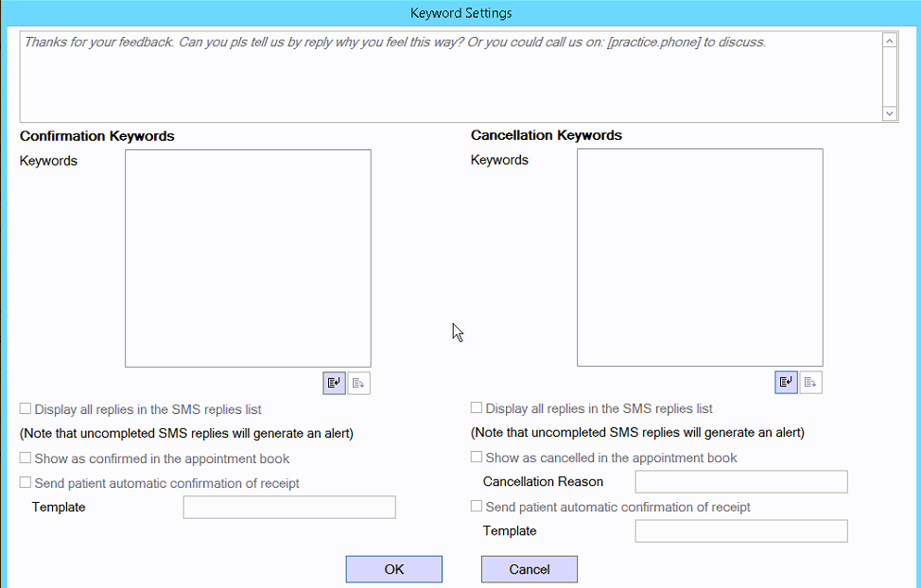Click the add keyword icon under Confirmation Keywords

[334, 384]
